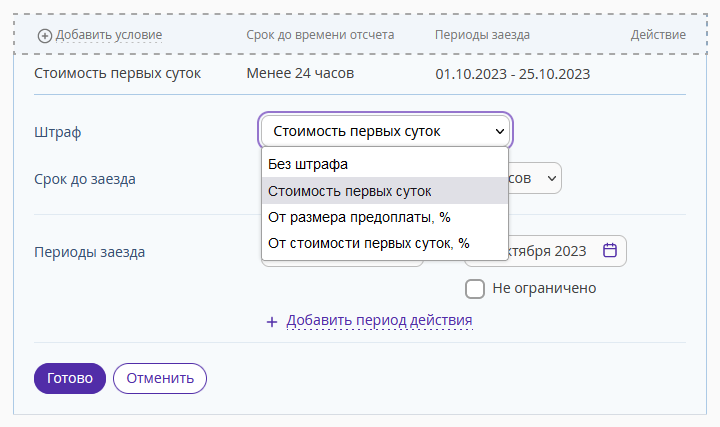Collapse the Штраф dropdown showing Стоимость первых суток
The image size is (720, 427).
[385, 131]
